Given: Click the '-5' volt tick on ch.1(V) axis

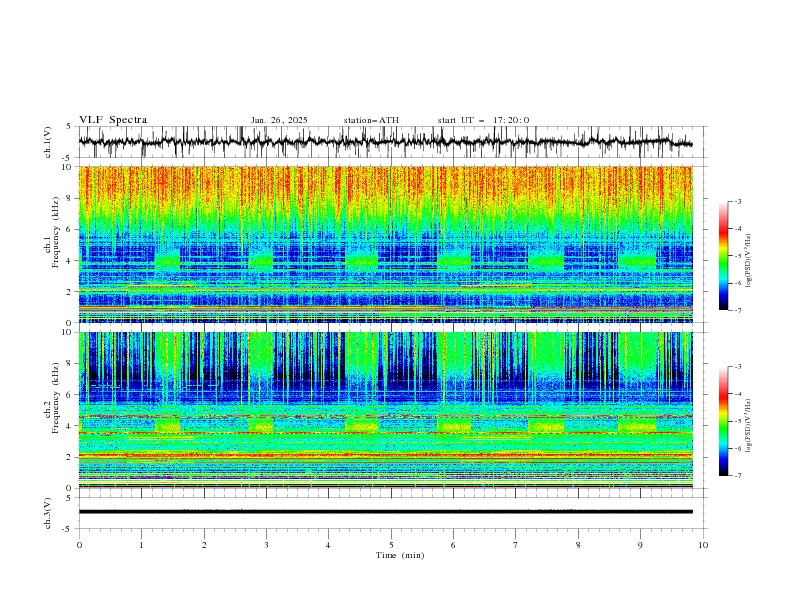Looking at the screenshot, I should 67,158.
